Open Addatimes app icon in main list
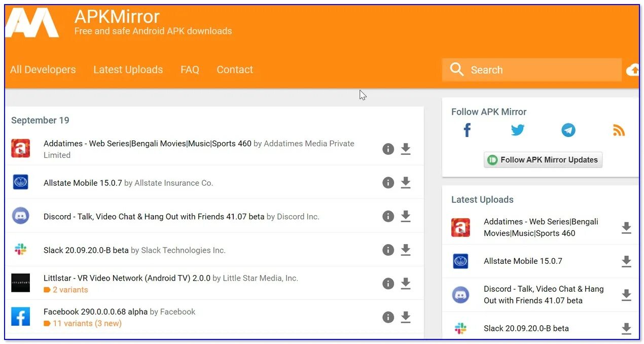Viewport: 644px width, 344px height. 21,148
